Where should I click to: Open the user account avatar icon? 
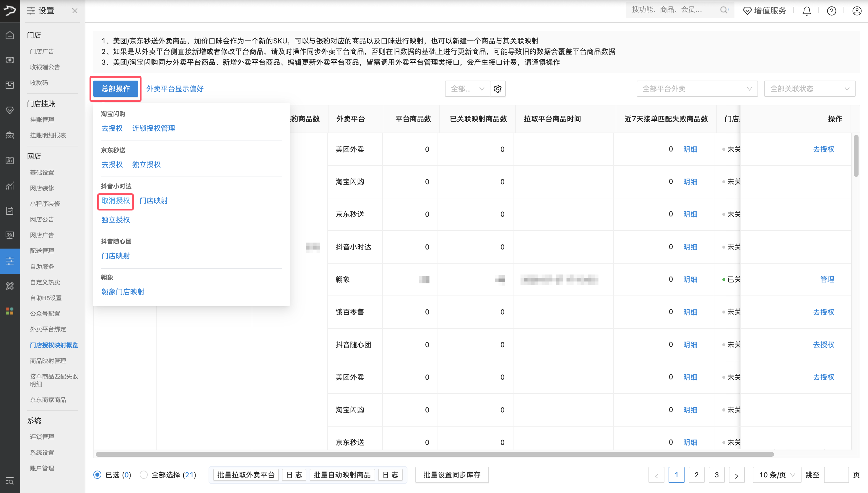click(857, 11)
